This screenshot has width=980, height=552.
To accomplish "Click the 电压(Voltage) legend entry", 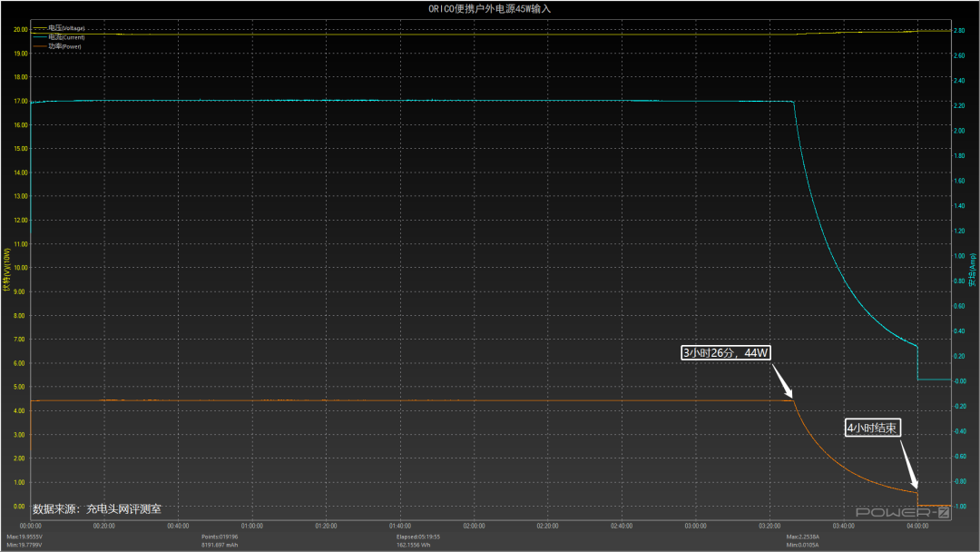I will pos(59,28).
